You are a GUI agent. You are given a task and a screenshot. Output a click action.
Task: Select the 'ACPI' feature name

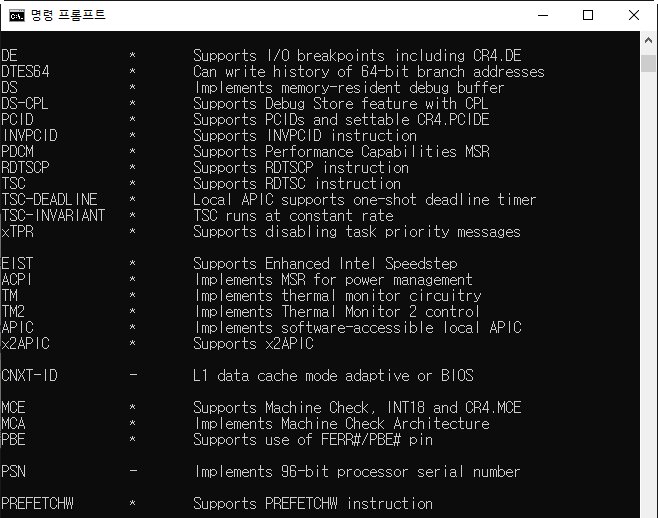tap(17, 280)
